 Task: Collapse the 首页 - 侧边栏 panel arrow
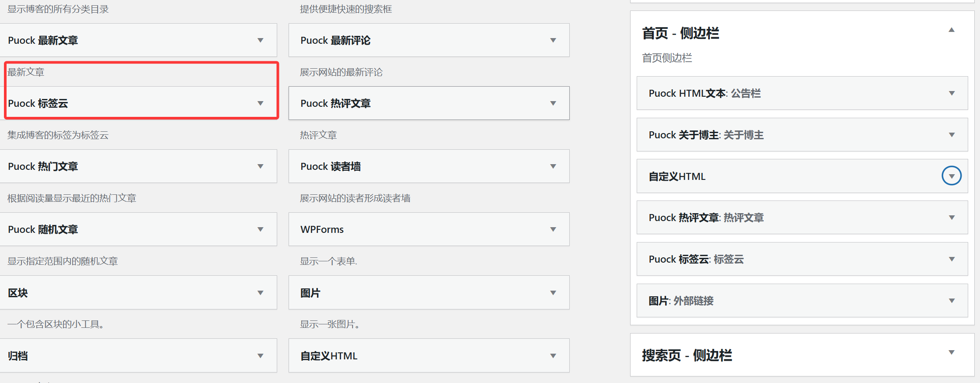(x=951, y=30)
